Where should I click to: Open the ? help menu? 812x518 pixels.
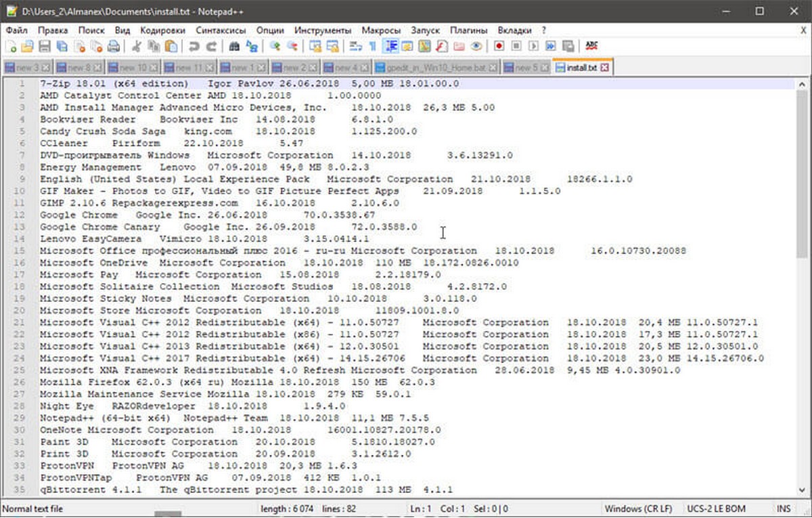[x=544, y=30]
